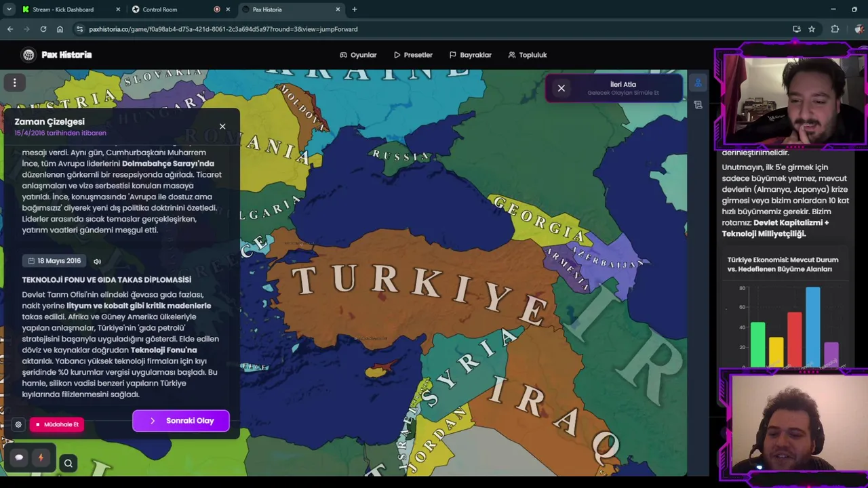
Task: Select the red bar in the economy chart
Action: pos(794,340)
